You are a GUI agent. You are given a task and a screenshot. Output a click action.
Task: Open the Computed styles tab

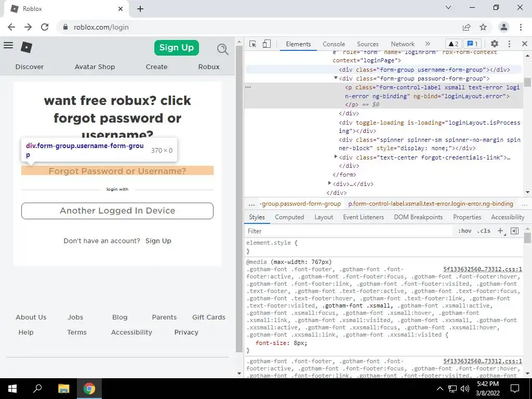[x=289, y=217]
